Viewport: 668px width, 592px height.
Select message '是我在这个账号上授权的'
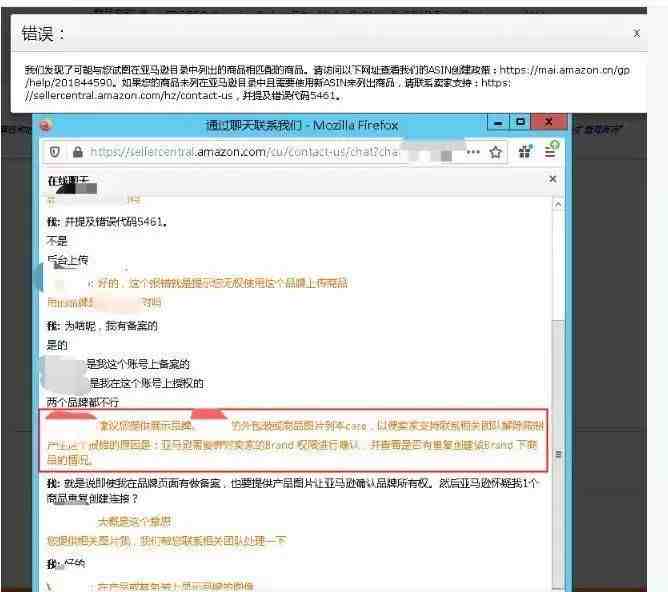pos(146,383)
